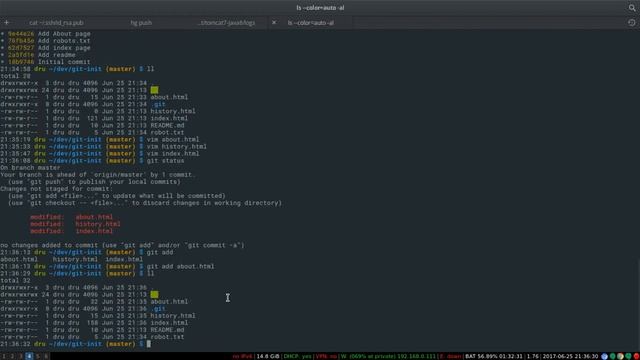The height and width of the screenshot is (360, 640).
Task: Click the 'no changes added to commit' line
Action: [122, 245]
